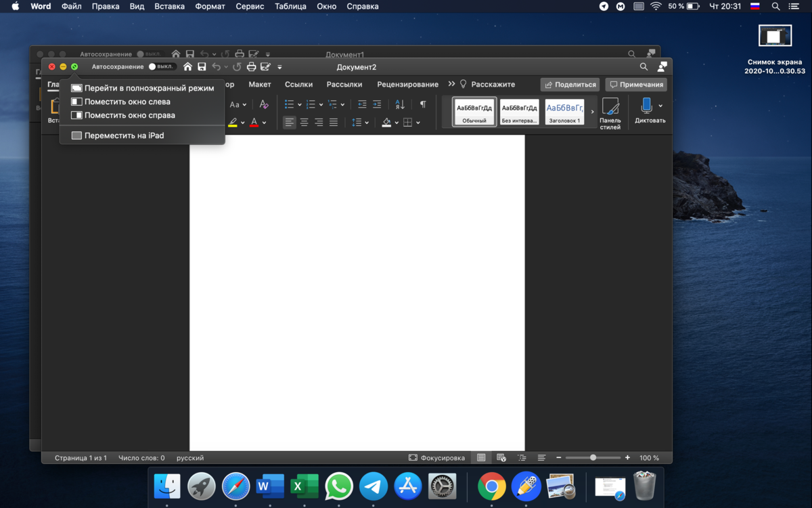
Task: Center the paragraph text
Action: click(x=304, y=123)
